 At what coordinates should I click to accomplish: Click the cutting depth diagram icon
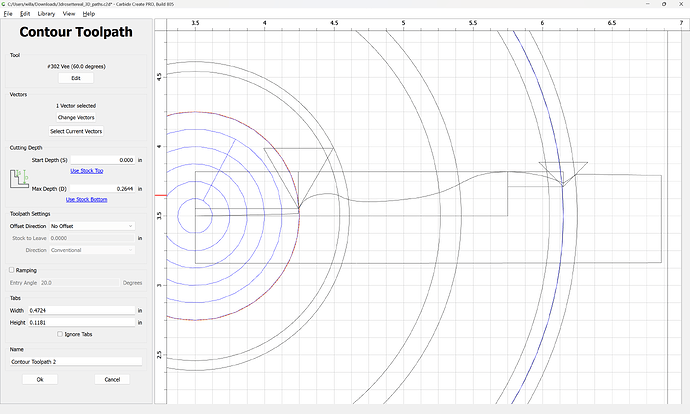tap(20, 179)
